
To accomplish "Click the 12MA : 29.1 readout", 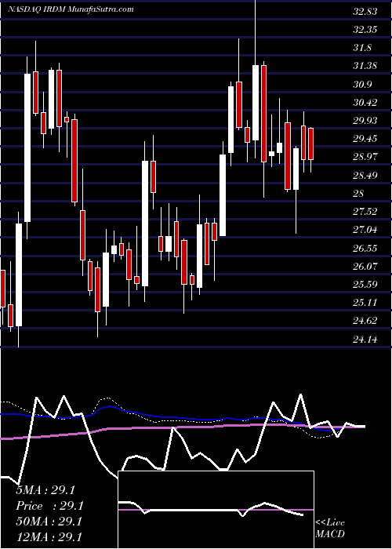I will coord(49,536).
